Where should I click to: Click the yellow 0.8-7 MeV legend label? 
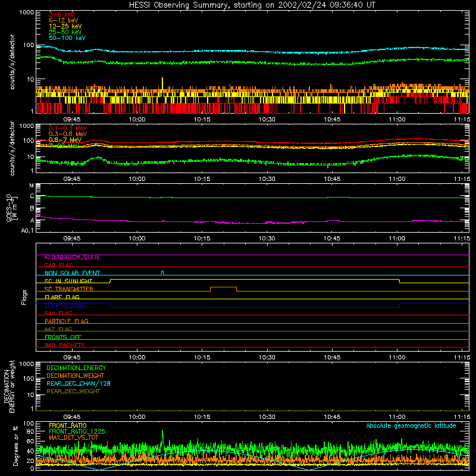pyautogui.click(x=65, y=140)
